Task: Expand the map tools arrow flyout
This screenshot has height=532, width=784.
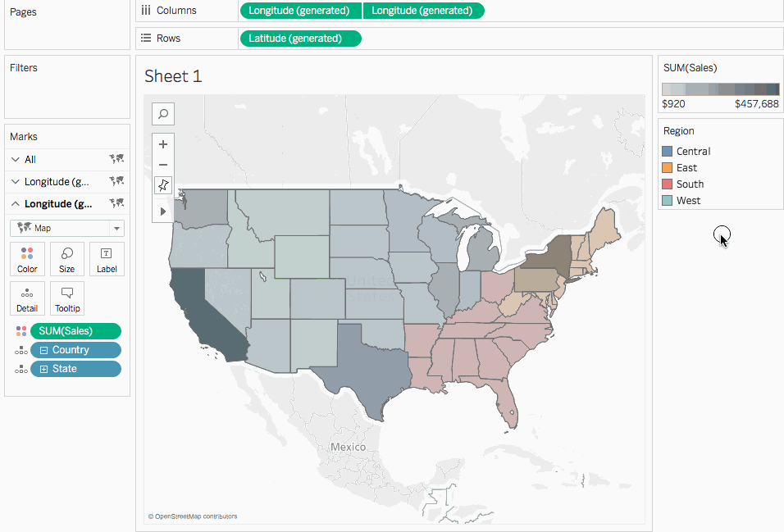Action: [163, 211]
